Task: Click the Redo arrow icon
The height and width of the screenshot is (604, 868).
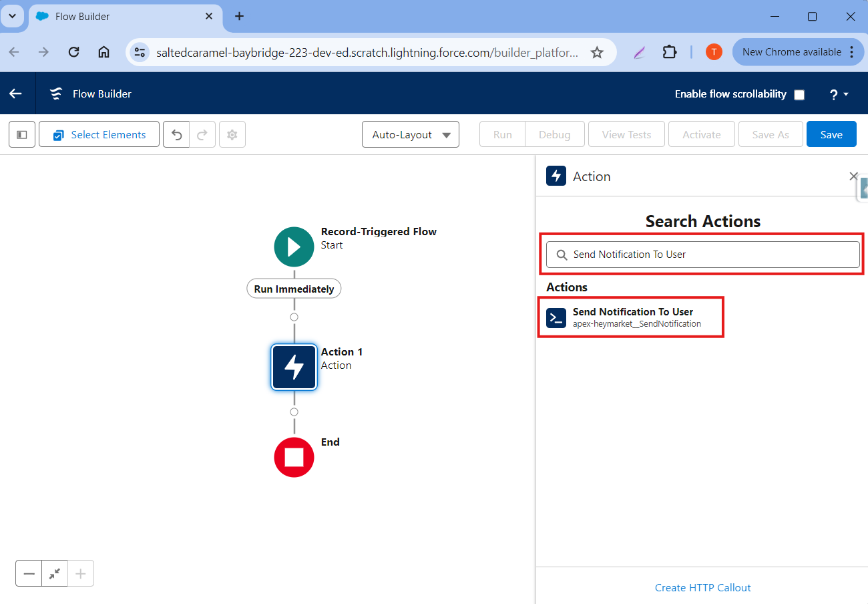Action: (202, 134)
